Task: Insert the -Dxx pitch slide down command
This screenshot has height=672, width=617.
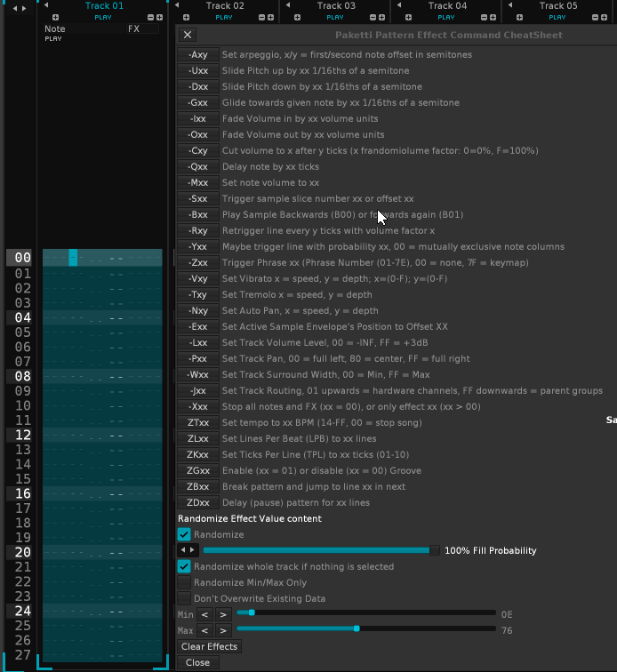Action: (198, 86)
